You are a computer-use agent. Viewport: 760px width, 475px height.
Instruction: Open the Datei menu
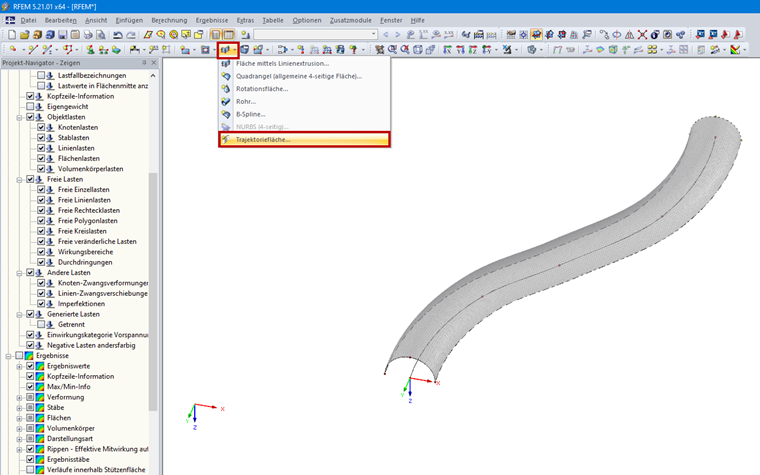tap(28, 20)
